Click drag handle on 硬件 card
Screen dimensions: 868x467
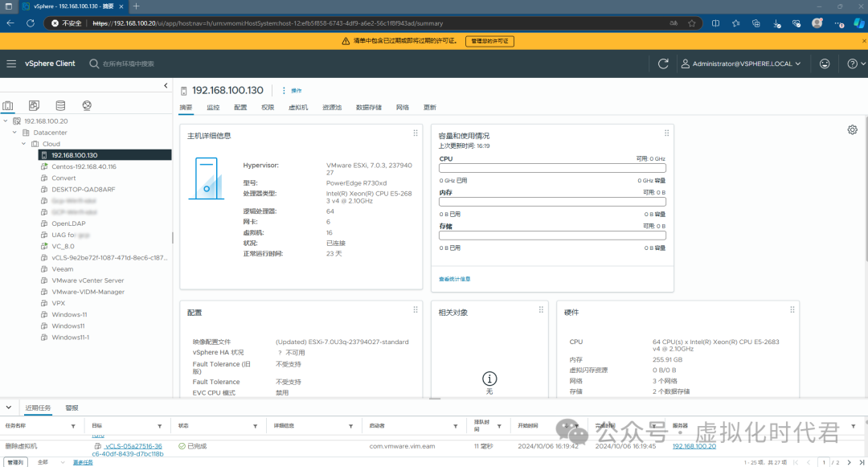coord(792,309)
